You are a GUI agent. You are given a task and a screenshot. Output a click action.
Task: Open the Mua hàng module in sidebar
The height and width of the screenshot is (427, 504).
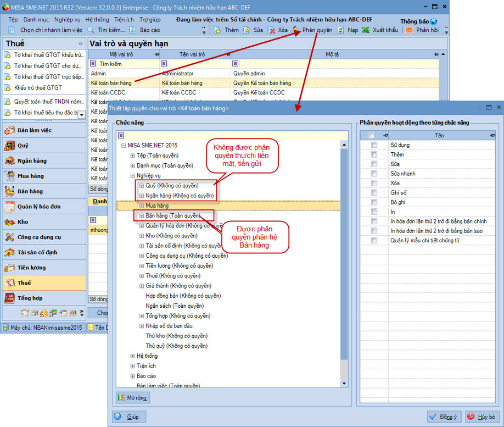pos(44,176)
